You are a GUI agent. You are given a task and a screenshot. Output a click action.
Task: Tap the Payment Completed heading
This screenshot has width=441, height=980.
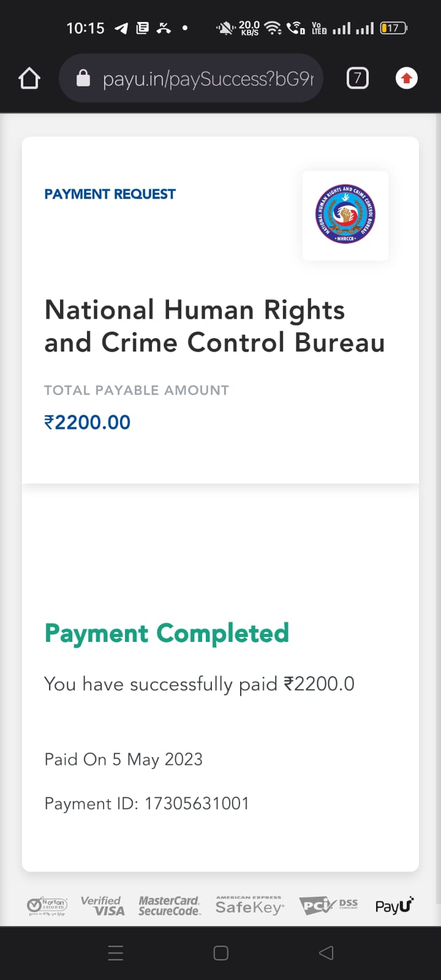point(167,633)
